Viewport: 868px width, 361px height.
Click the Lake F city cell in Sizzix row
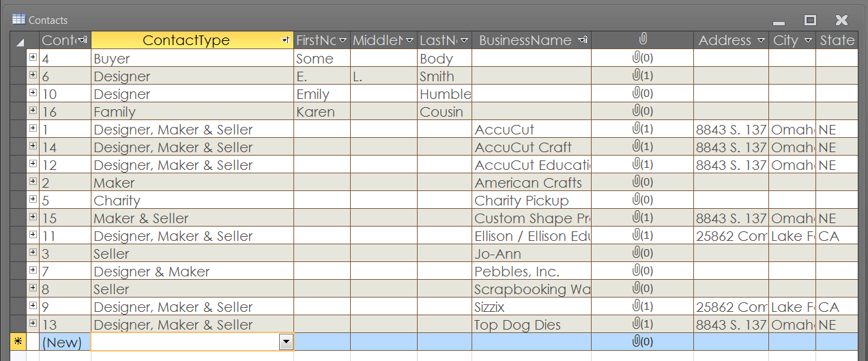[792, 307]
